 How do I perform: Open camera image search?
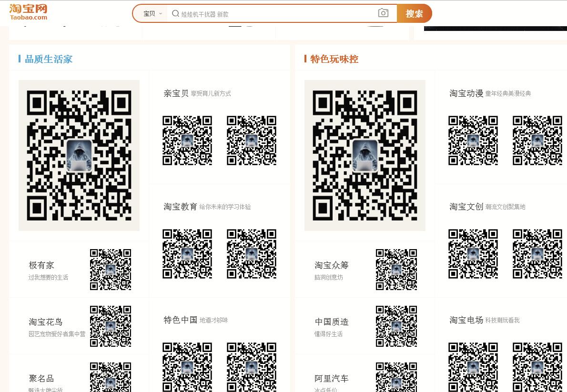[383, 13]
